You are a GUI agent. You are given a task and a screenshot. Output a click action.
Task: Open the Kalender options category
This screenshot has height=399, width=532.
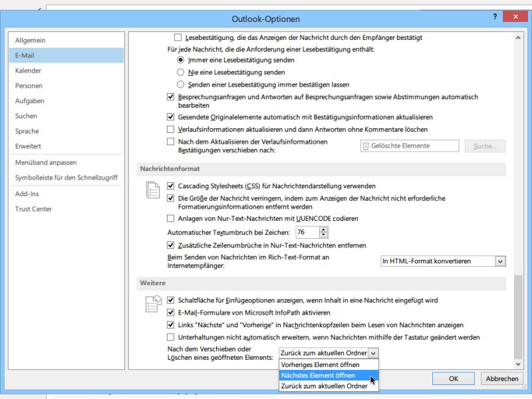66,70
